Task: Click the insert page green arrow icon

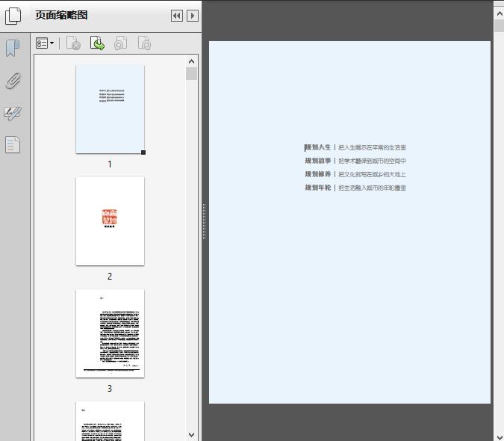Action: [97, 43]
